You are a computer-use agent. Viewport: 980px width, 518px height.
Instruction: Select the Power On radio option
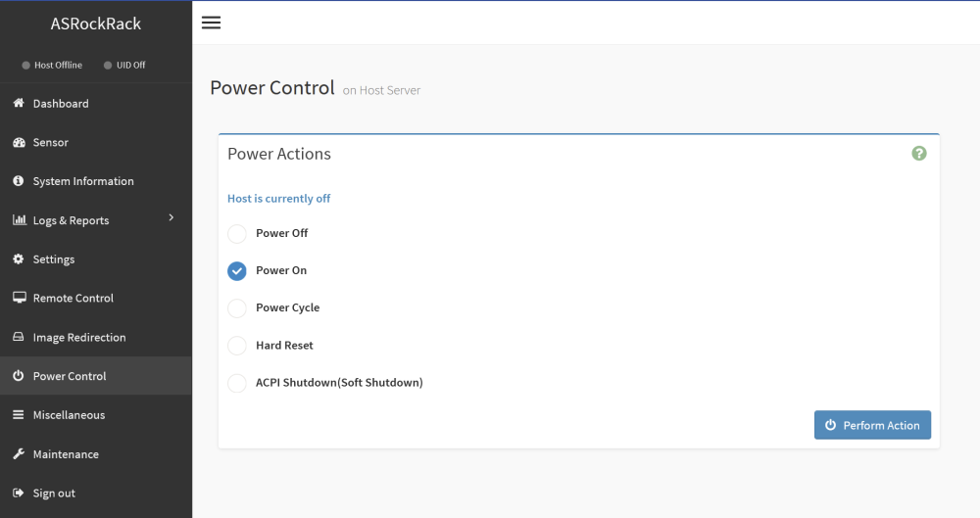coord(237,270)
